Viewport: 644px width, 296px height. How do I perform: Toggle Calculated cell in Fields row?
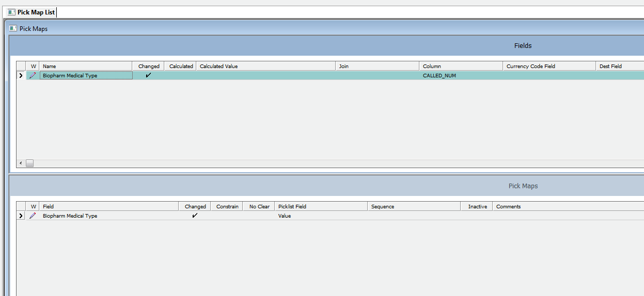point(181,75)
